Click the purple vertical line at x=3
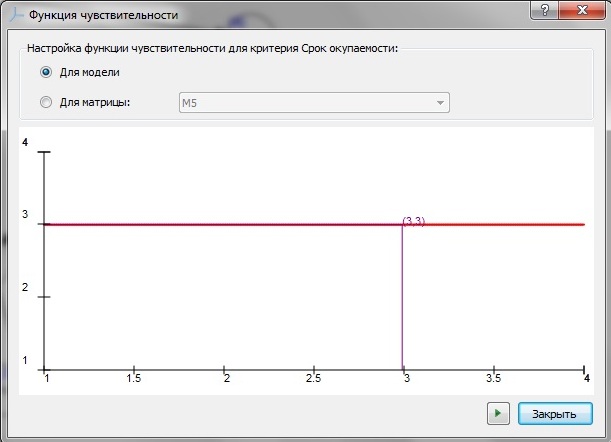Image resolution: width=611 pixels, height=442 pixels. [402, 297]
